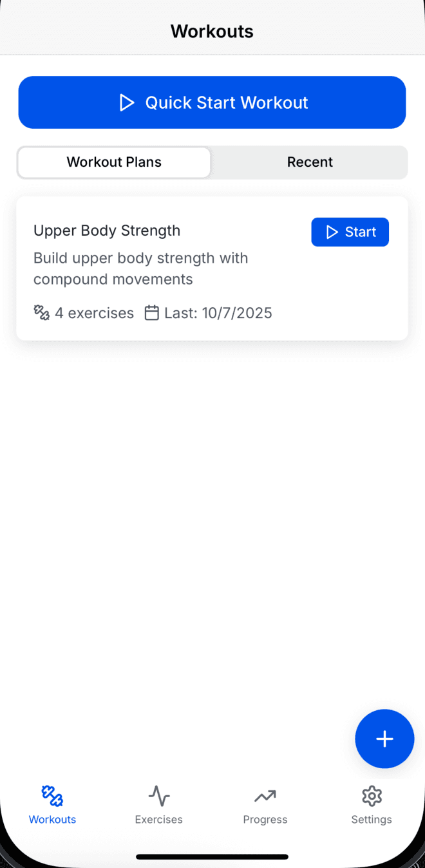Tap the '4 exercises' label
The height and width of the screenshot is (868, 425).
tap(94, 312)
